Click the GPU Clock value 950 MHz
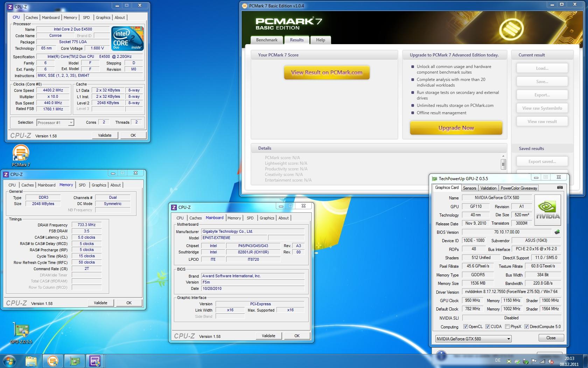The image size is (588, 368). click(x=472, y=300)
